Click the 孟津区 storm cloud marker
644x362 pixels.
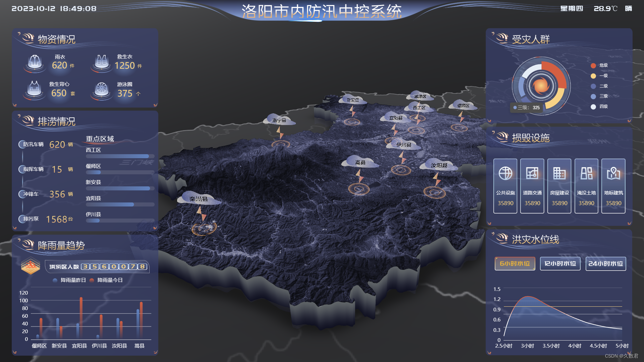tap(420, 96)
